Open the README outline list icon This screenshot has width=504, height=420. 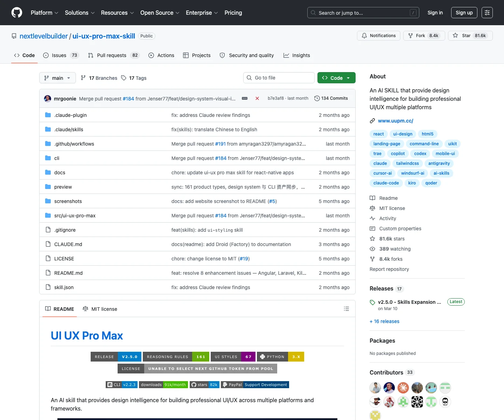click(346, 309)
